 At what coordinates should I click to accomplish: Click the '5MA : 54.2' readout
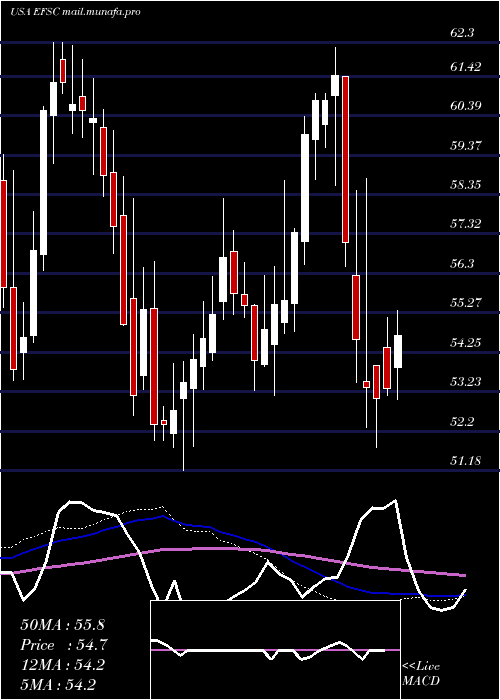click(x=58, y=685)
